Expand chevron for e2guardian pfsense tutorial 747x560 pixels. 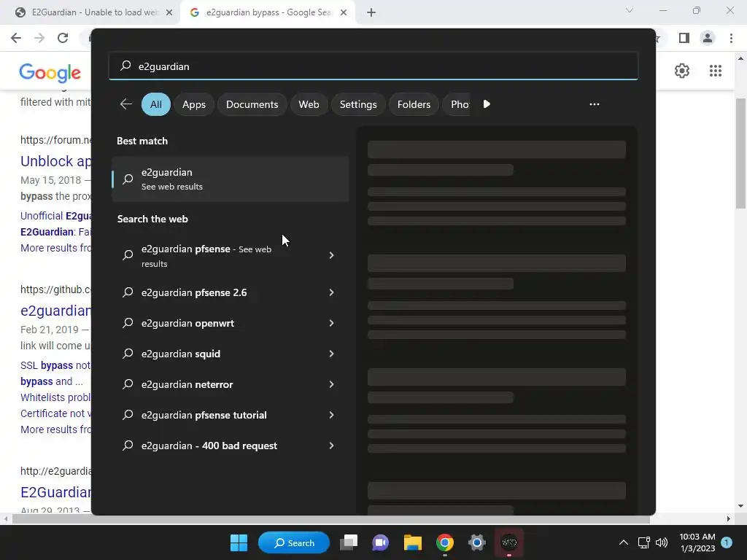tap(332, 415)
